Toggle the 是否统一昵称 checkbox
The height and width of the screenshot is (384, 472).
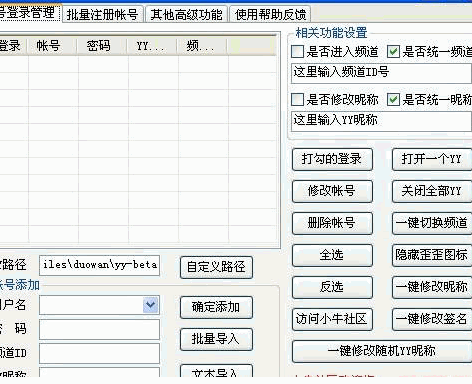click(393, 99)
